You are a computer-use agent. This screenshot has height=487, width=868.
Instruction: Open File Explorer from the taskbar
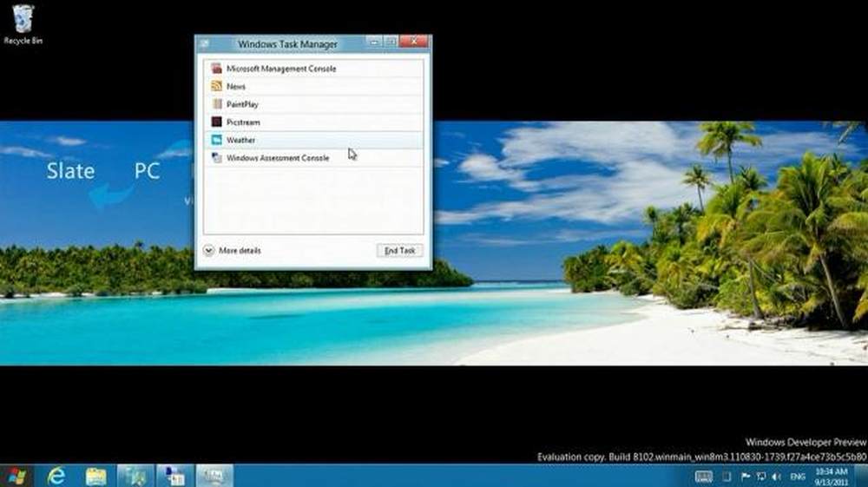(95, 476)
